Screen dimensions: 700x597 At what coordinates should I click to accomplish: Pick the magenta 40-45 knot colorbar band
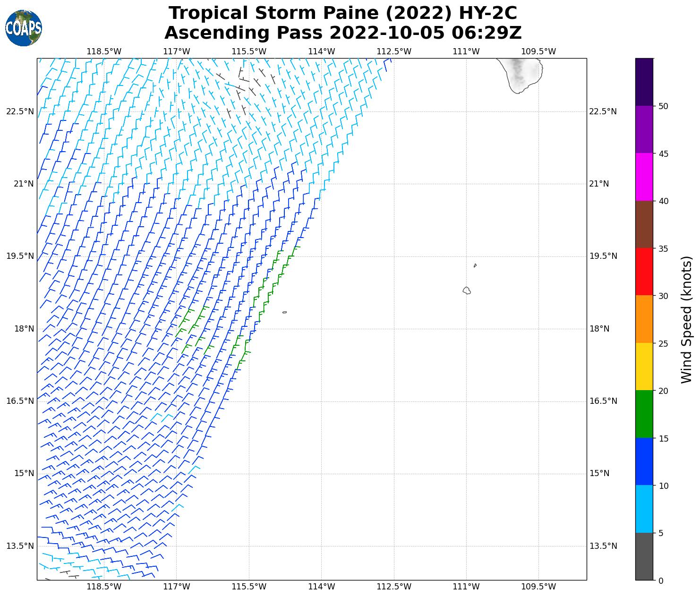click(644, 177)
